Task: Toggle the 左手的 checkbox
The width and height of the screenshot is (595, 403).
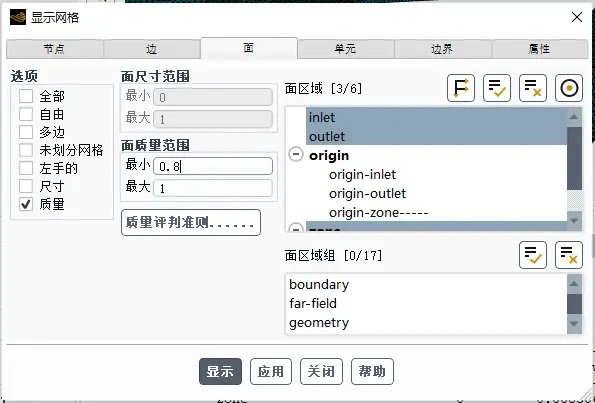Action: (x=26, y=168)
